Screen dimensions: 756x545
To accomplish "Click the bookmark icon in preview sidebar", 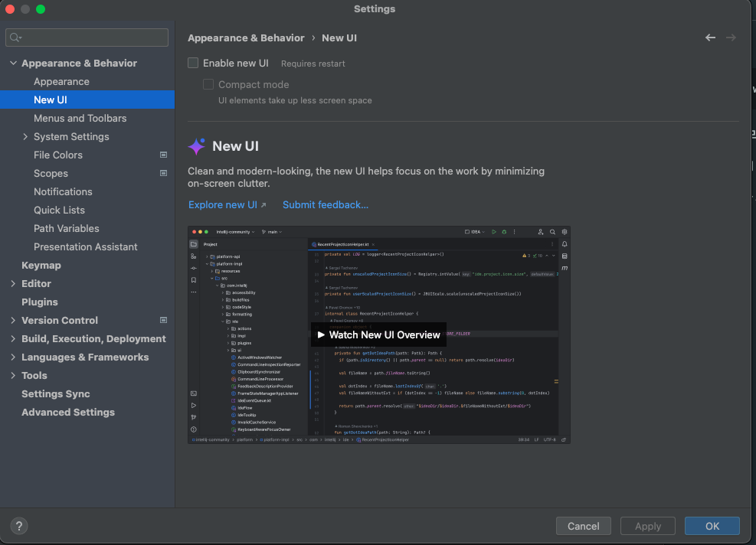I will (194, 280).
